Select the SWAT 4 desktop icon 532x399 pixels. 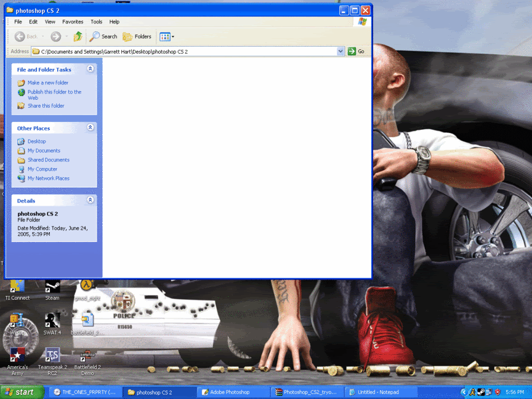pyautogui.click(x=52, y=324)
